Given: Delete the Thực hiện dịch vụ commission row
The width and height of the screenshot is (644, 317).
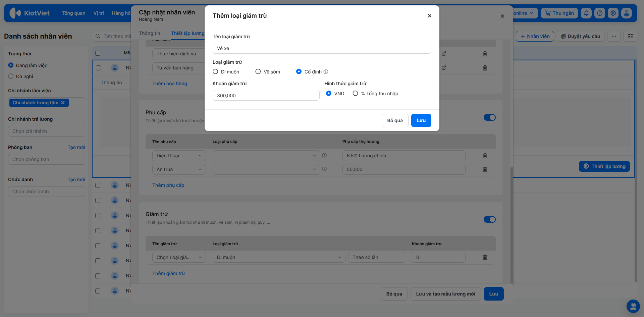Looking at the screenshot, I should (485, 54).
